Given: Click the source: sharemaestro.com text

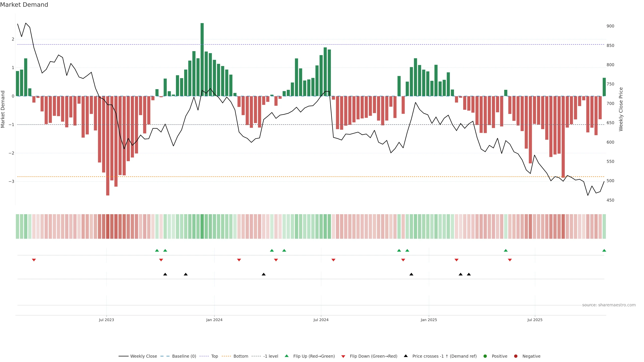Looking at the screenshot, I should click(609, 305).
